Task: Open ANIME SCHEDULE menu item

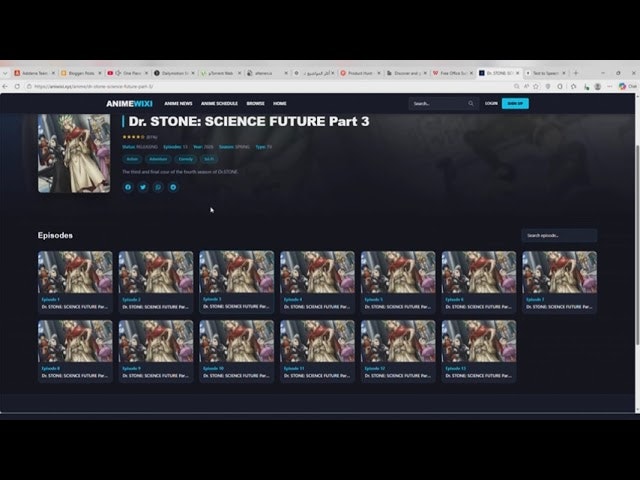Action: [x=219, y=104]
